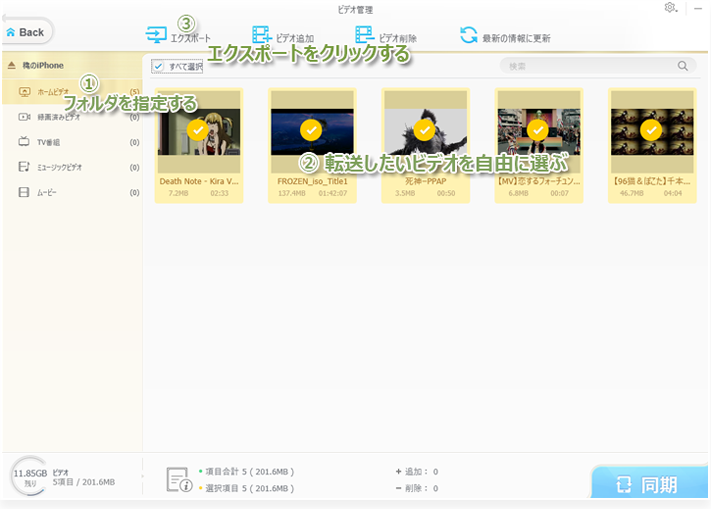Click the Death Note - Kira V... title

pyautogui.click(x=199, y=181)
